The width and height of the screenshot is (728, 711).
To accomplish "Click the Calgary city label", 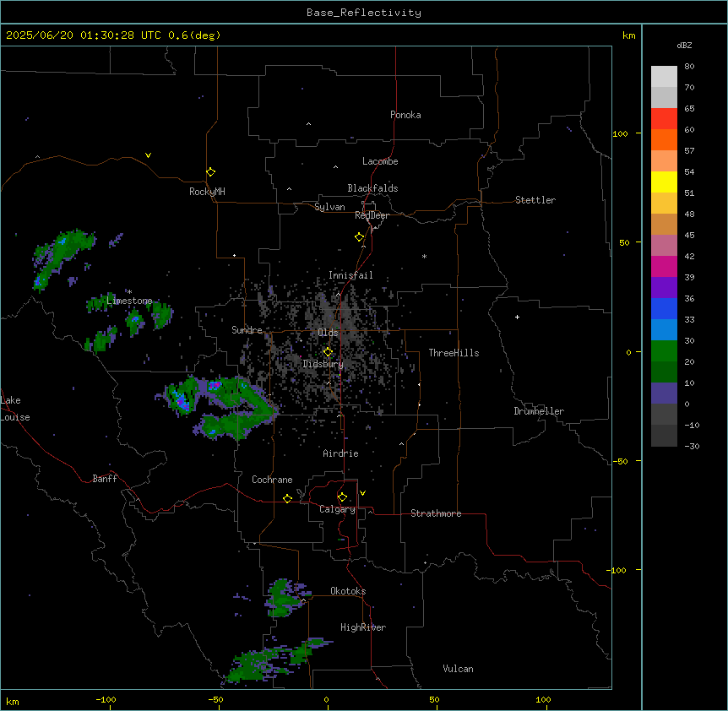I will pos(338,509).
